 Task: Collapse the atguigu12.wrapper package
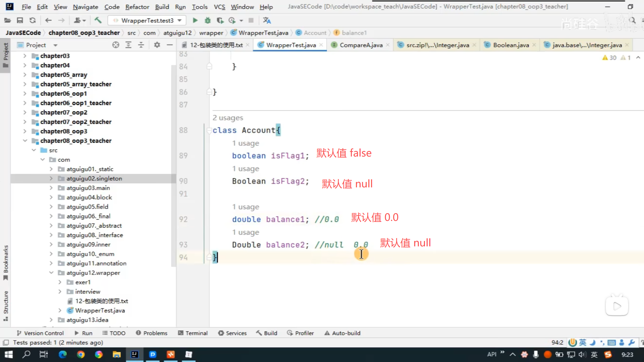51,273
